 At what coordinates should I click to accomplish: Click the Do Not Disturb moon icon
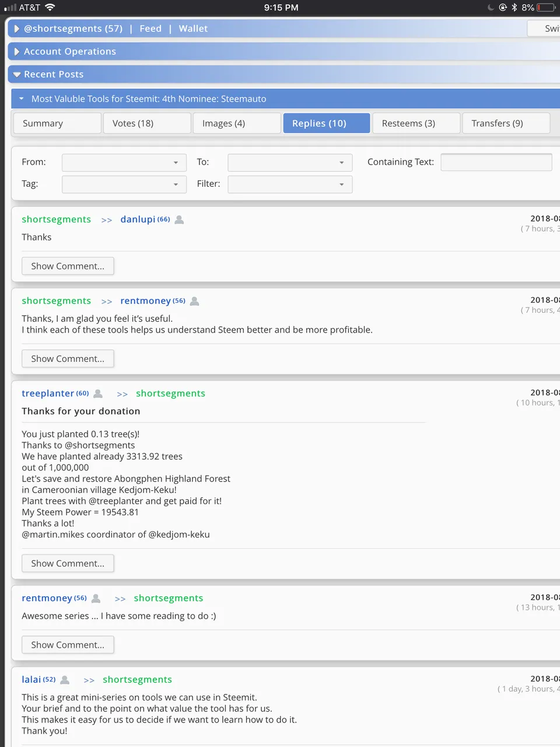(x=491, y=8)
